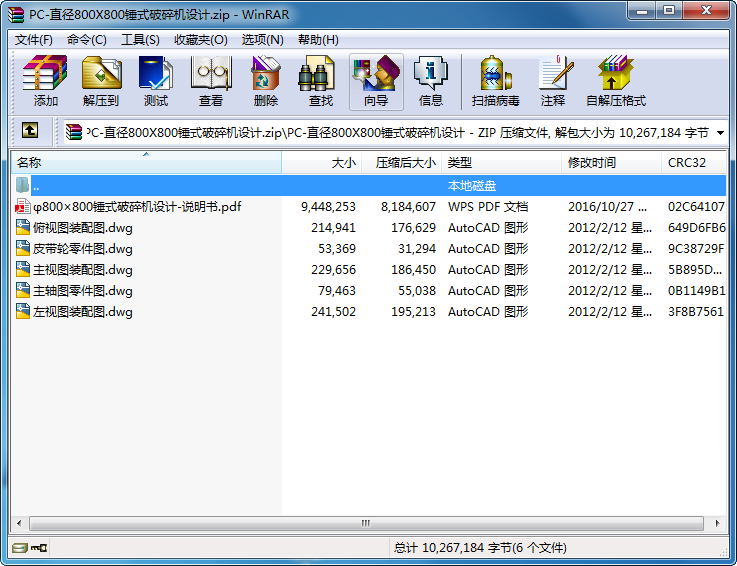Click the horizontal scrollbar thumb

366,523
